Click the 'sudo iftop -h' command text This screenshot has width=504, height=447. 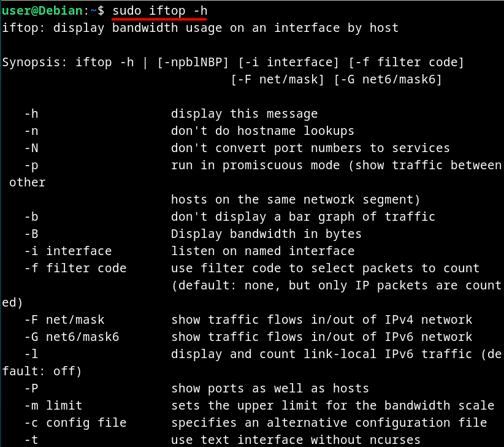click(160, 11)
